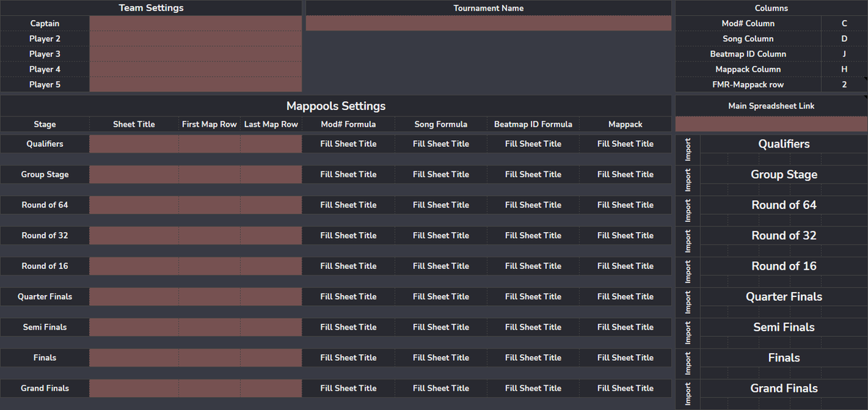Click Grand Finals First Map Row cell
868x410 pixels.
click(x=210, y=388)
